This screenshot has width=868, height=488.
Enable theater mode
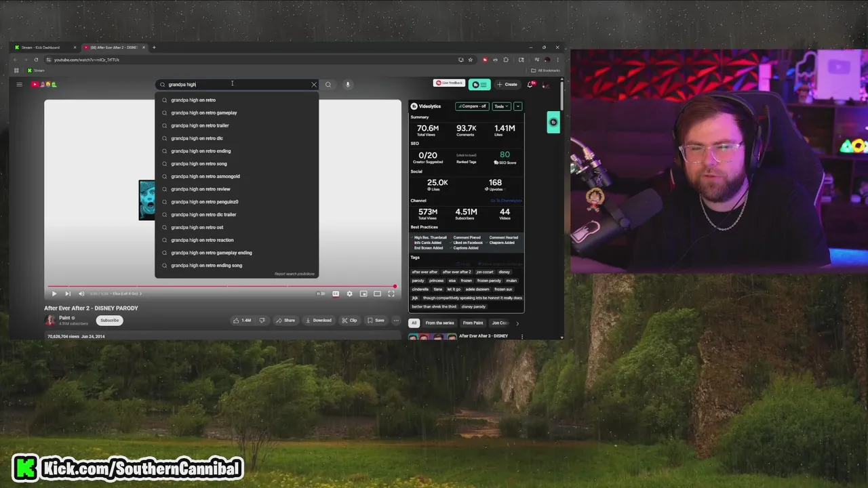tap(378, 293)
